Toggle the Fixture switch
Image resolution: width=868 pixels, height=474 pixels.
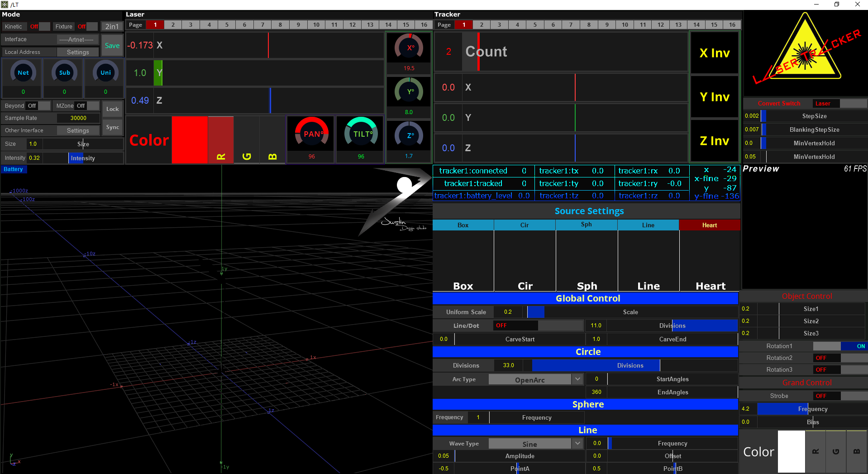pyautogui.click(x=87, y=27)
